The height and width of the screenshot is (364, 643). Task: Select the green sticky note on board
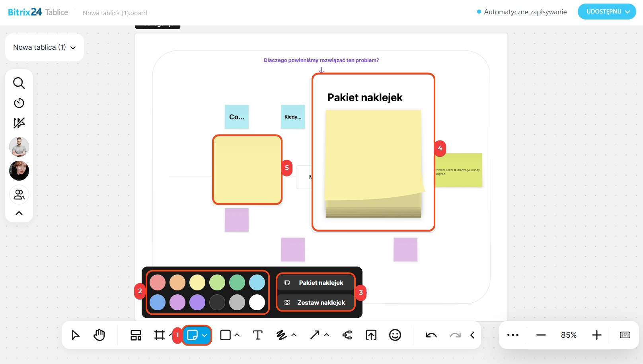458,170
